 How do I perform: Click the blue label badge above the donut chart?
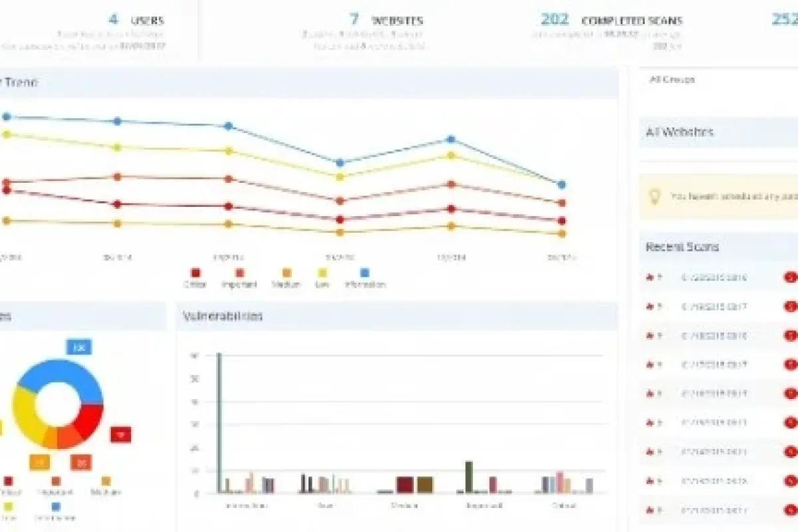(78, 347)
